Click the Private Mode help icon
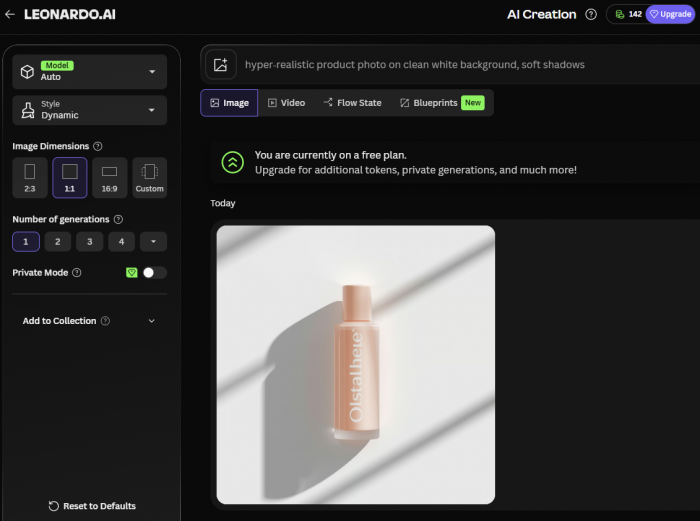Screen dimensions: 700x521 point(77,272)
